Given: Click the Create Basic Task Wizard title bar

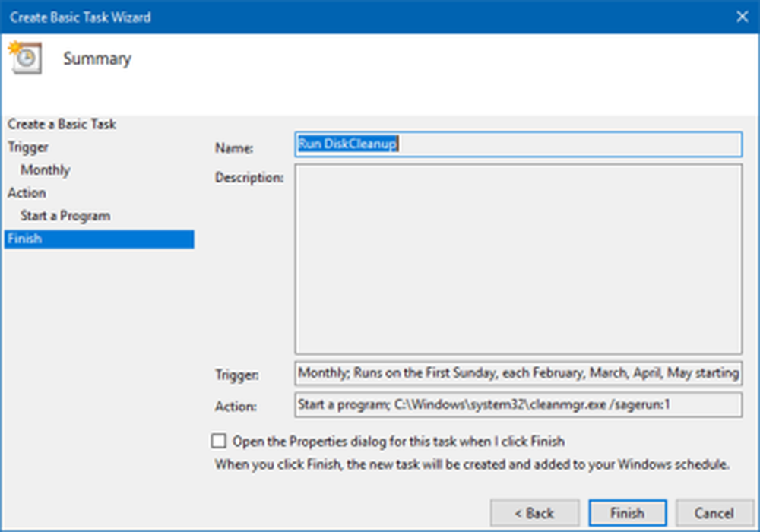Looking at the screenshot, I should tap(304, 16).
